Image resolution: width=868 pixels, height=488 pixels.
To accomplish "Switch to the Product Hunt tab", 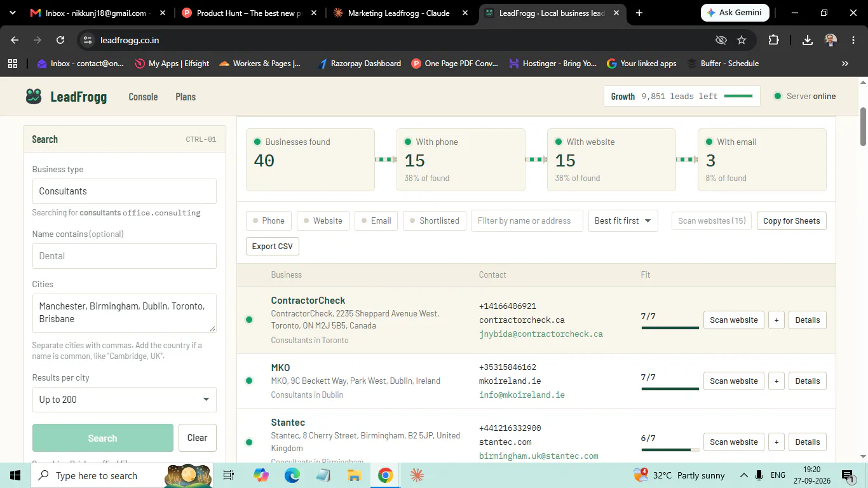I will pos(248,13).
